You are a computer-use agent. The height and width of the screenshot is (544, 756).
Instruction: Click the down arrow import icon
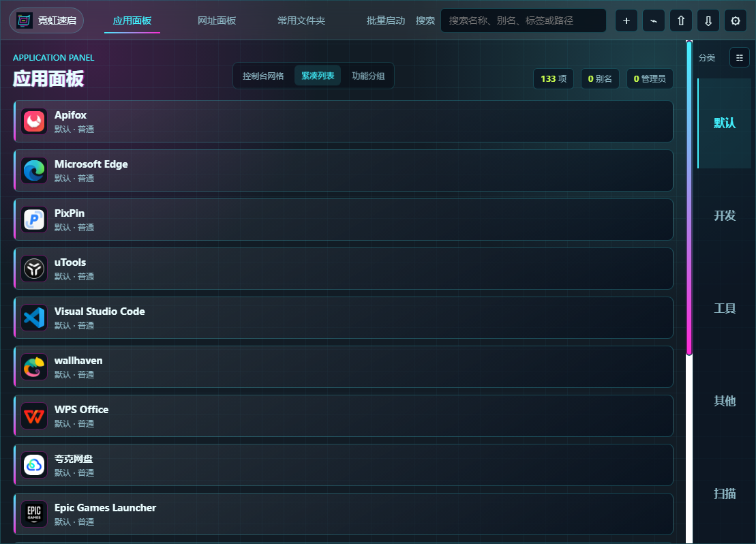(x=708, y=20)
